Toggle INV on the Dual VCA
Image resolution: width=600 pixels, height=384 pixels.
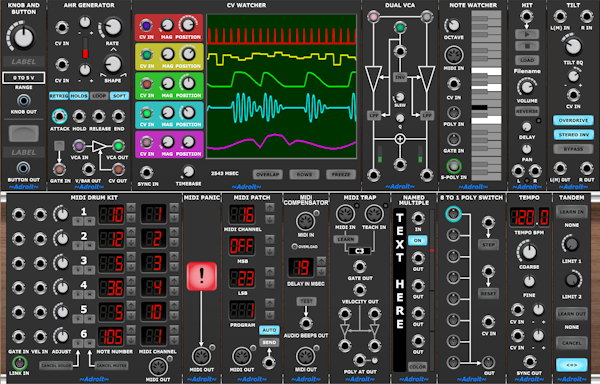(x=400, y=77)
